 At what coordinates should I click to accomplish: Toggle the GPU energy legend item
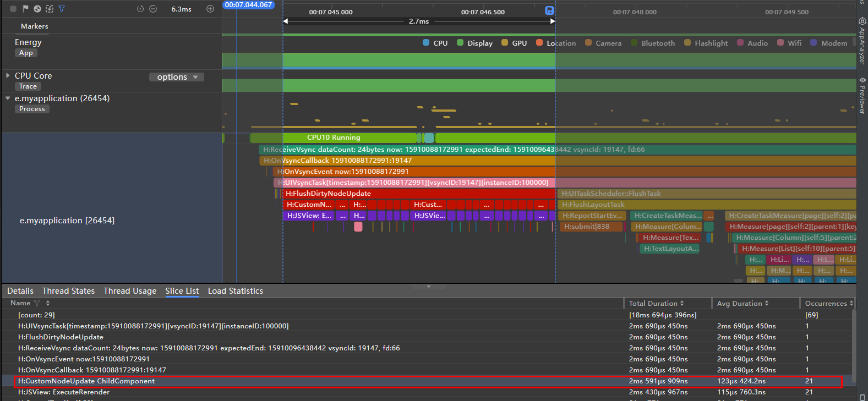[514, 43]
